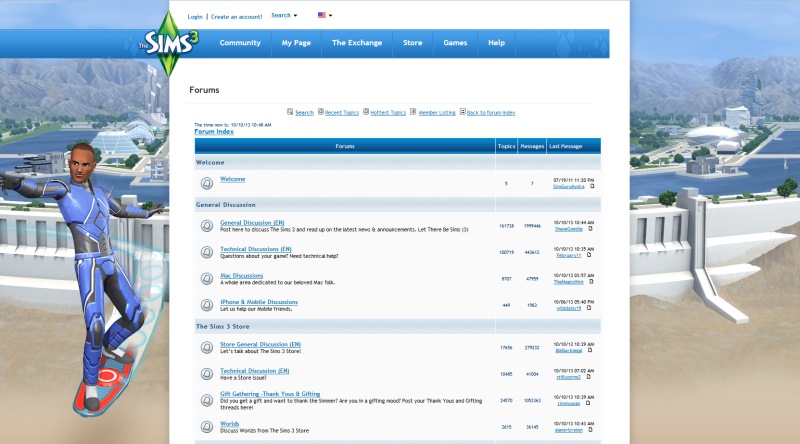Click the folder icon for Mac Discussions
The height and width of the screenshot is (444, 800).
point(207,279)
